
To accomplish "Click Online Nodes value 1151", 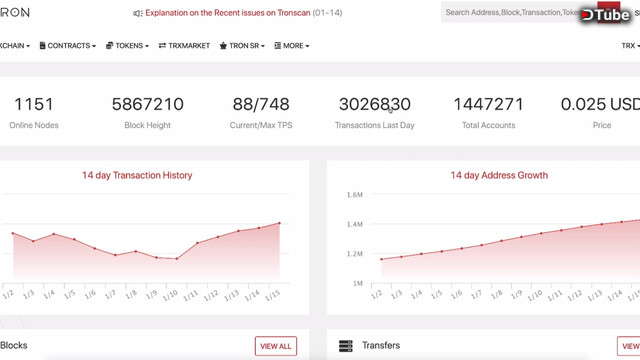I will [x=34, y=104].
